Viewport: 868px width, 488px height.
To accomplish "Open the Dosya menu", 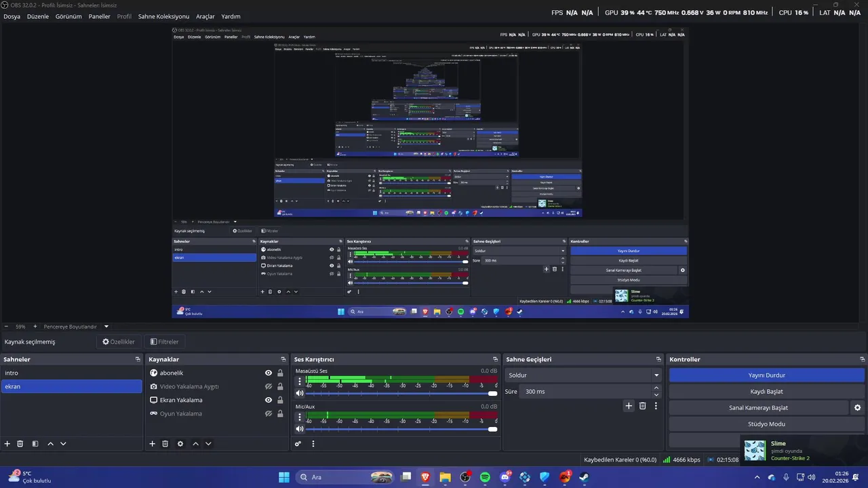I will 12,16.
